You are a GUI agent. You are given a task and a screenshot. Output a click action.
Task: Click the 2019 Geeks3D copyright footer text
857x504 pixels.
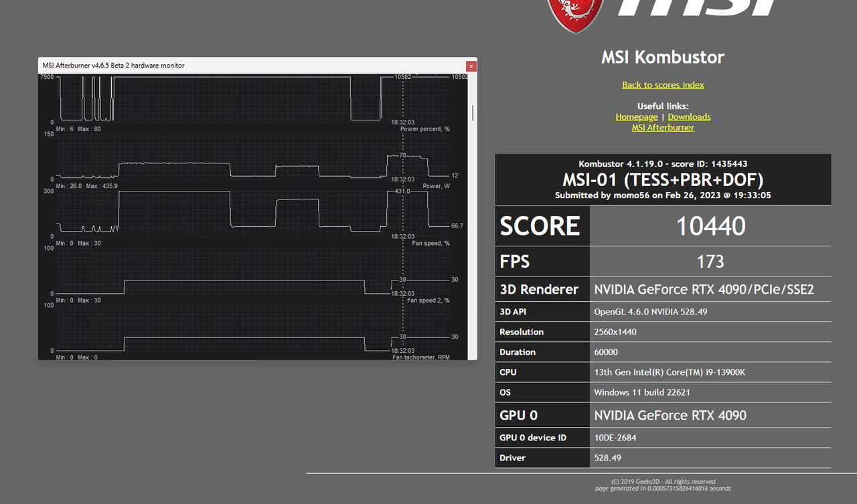pos(663,482)
